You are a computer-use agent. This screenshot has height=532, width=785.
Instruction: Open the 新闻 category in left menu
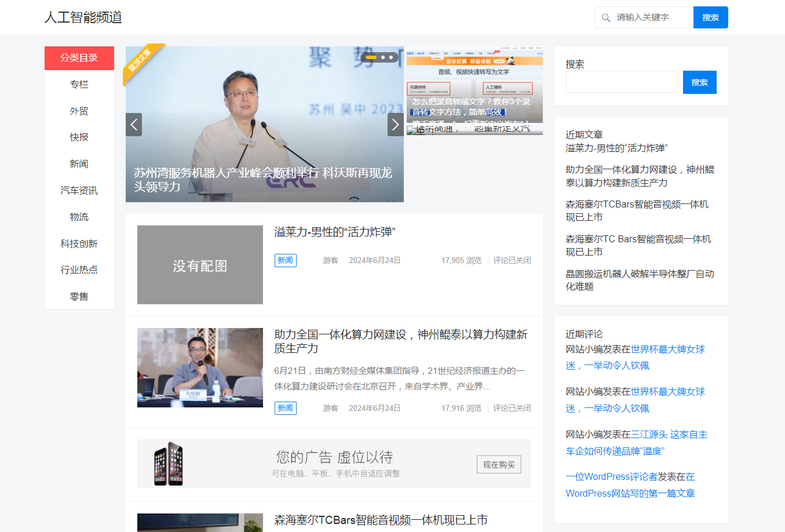click(x=79, y=164)
